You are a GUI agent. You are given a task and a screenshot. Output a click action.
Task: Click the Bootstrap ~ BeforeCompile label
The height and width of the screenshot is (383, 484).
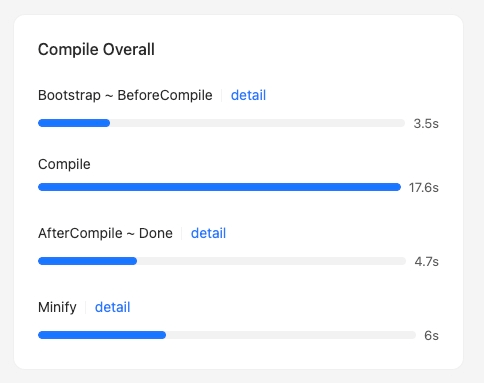125,95
